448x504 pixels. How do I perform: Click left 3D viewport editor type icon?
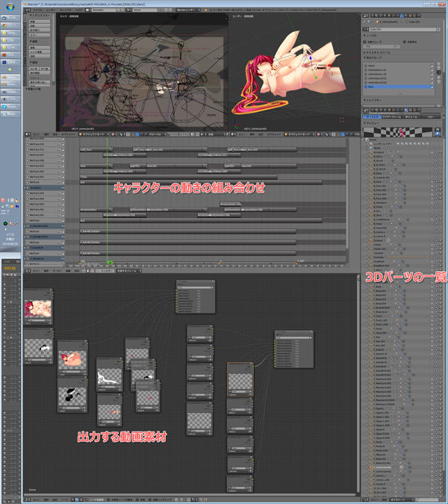28,134
